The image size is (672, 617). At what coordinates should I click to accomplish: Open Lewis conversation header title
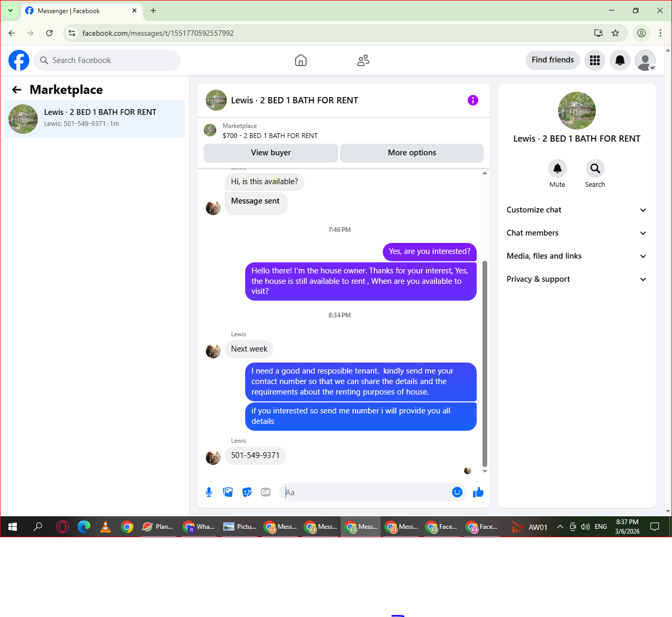click(295, 100)
